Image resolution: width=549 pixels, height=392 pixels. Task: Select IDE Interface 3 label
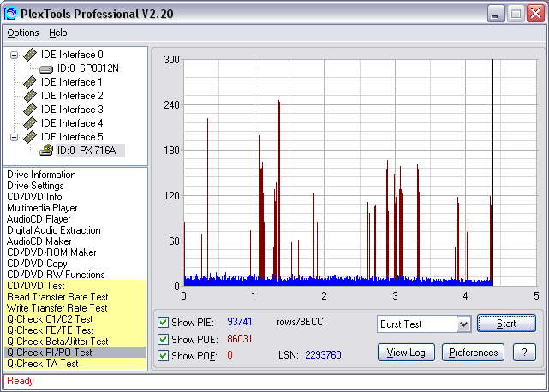pyautogui.click(x=72, y=110)
